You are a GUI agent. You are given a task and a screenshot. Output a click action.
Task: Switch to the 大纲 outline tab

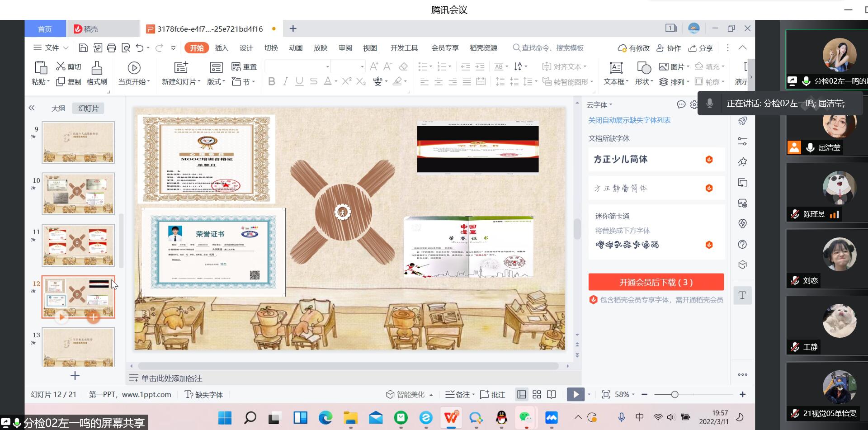(58, 109)
